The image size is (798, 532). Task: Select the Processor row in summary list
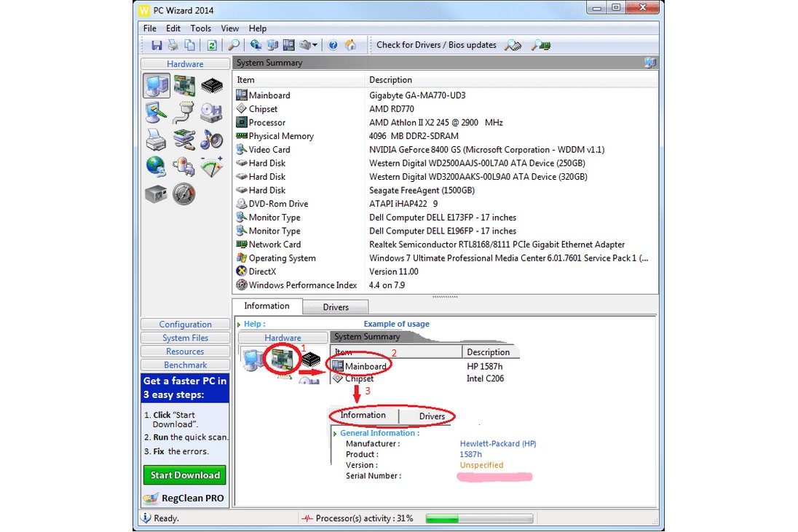point(445,122)
